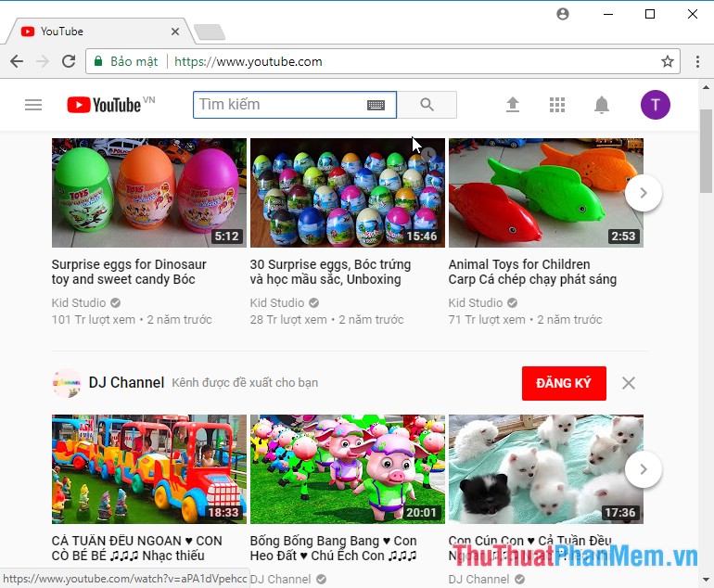
Task: Click '71 Tr lượt xem • 2 năm trước' text
Action: coord(526,320)
